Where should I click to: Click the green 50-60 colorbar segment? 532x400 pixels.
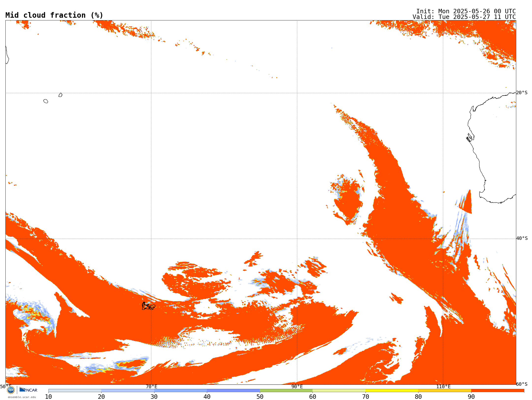pyautogui.click(x=286, y=391)
